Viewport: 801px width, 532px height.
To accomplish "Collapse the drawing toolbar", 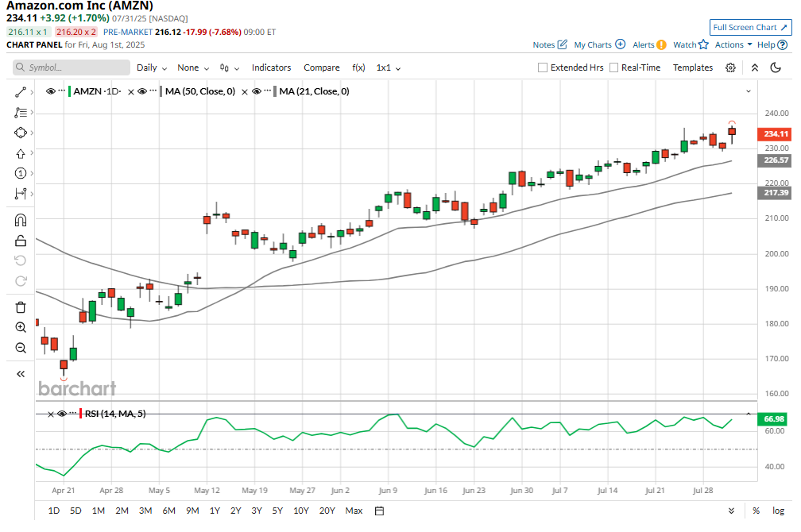I will (21, 374).
